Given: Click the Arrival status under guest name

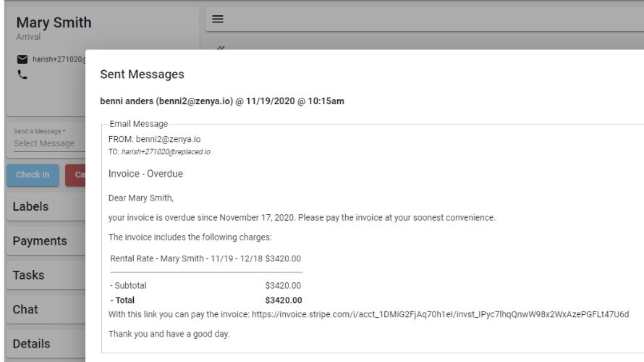Looking at the screenshot, I should [x=28, y=37].
